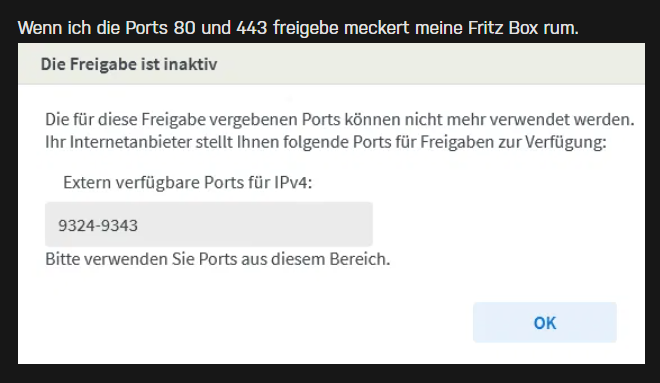The image size is (660, 383).
Task: Click the sentence starting "Die für diese Freigabe"
Action: 340,119
